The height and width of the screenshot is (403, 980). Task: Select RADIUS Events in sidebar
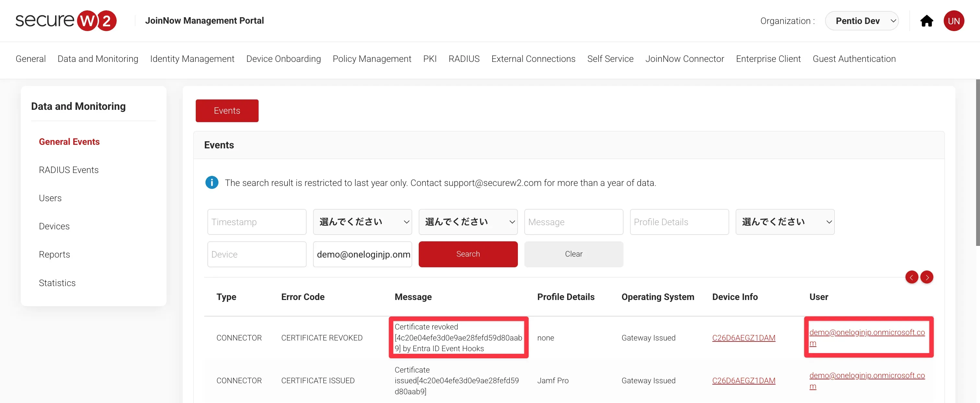68,170
